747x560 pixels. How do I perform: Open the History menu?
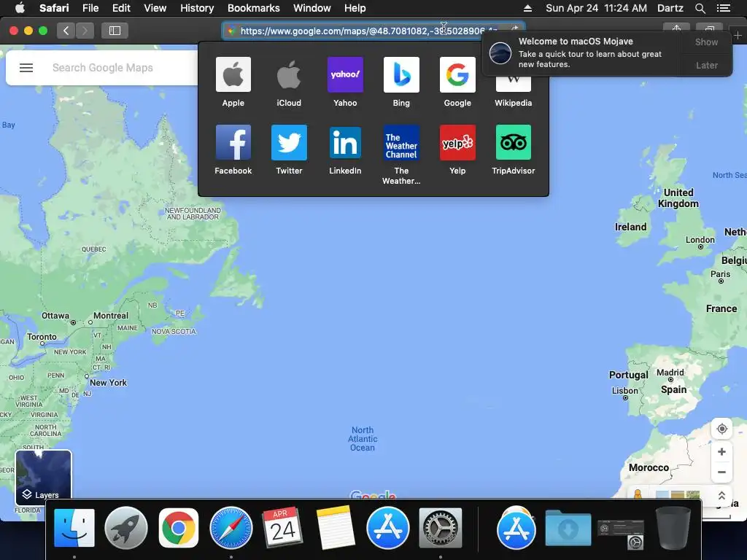197,8
